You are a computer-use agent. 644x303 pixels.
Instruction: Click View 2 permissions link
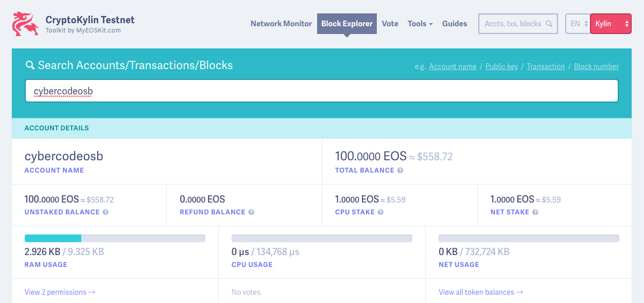tap(60, 292)
